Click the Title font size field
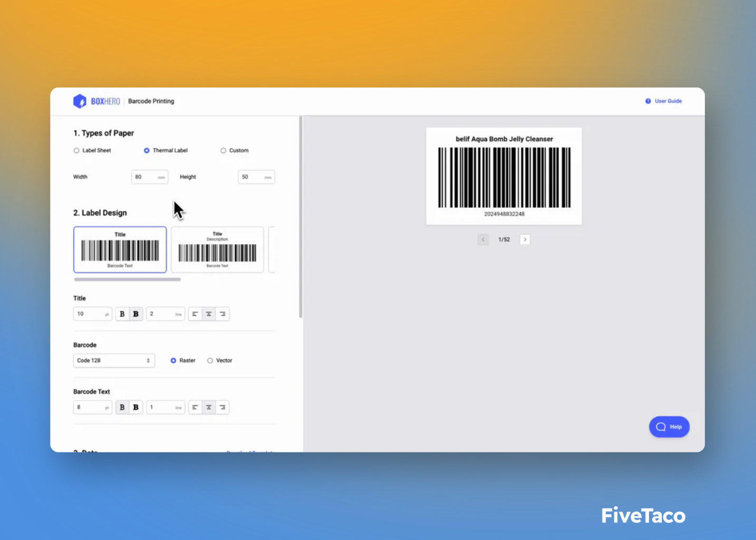This screenshot has width=756, height=540. tap(93, 314)
